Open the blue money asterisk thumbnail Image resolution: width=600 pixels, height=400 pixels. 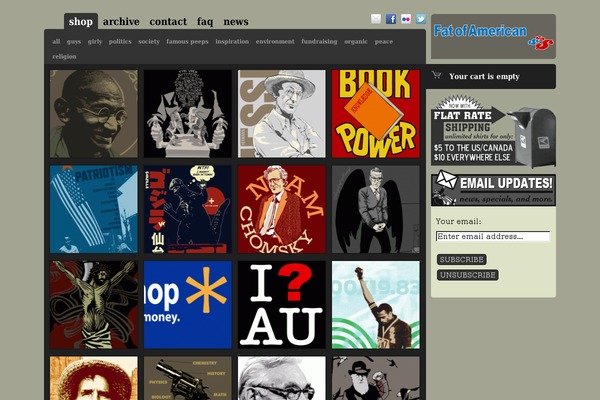click(188, 305)
